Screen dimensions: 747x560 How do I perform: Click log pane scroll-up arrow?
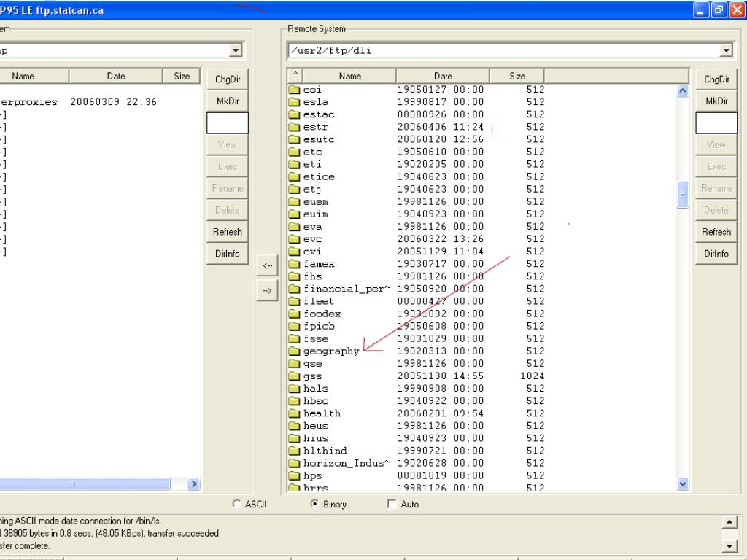[729, 522]
